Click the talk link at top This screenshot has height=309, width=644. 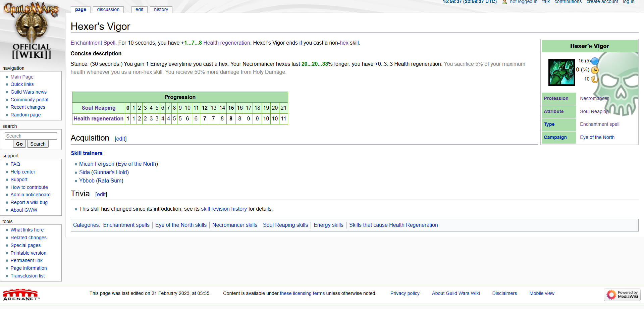[546, 2]
